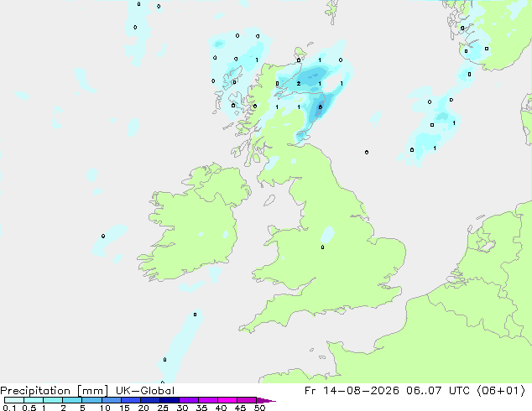Click the '0' rainfall value in central England
The height and width of the screenshot is (411, 532).
322,247
